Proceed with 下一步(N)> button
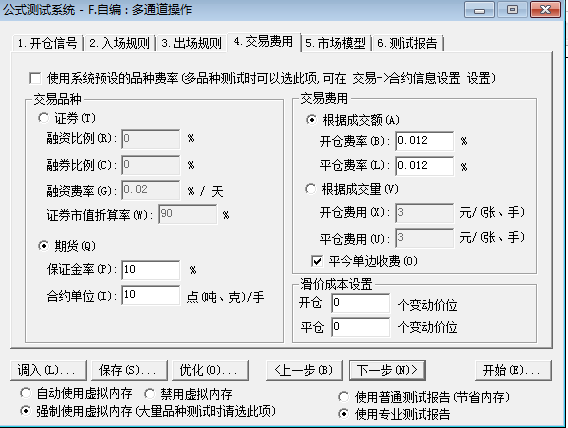The image size is (568, 428). (x=387, y=370)
